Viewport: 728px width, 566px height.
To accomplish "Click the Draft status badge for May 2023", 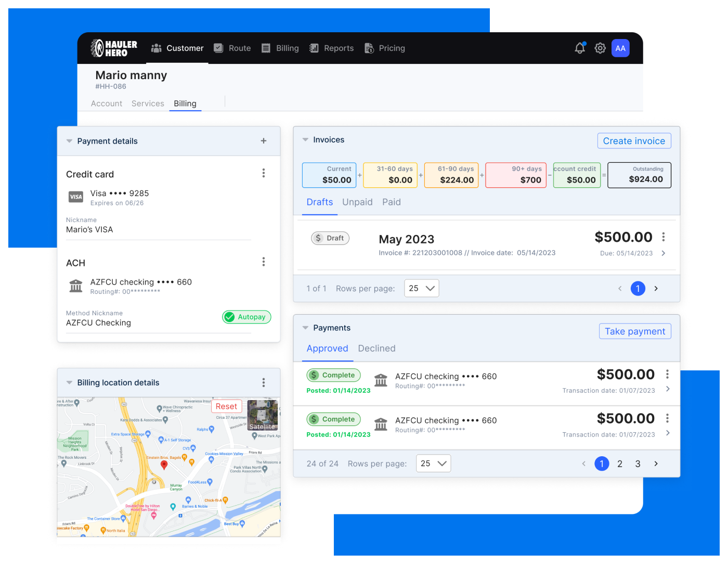I will [x=330, y=238].
